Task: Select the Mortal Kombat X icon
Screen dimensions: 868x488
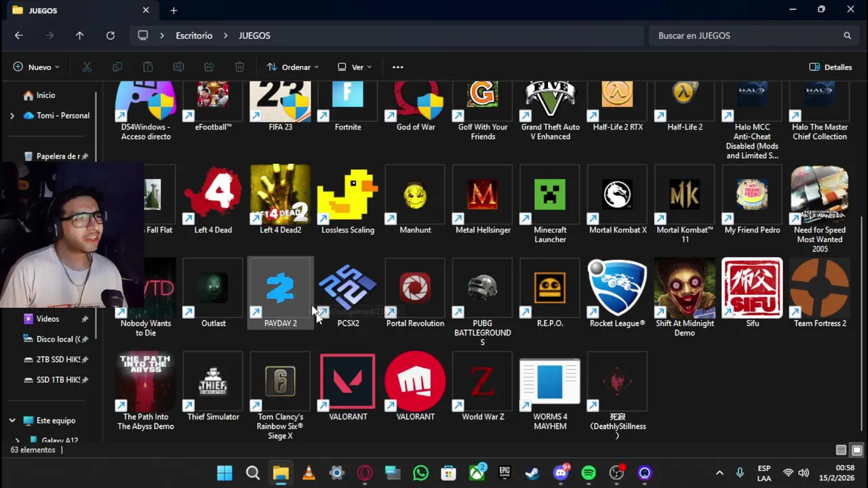Action: (x=617, y=195)
